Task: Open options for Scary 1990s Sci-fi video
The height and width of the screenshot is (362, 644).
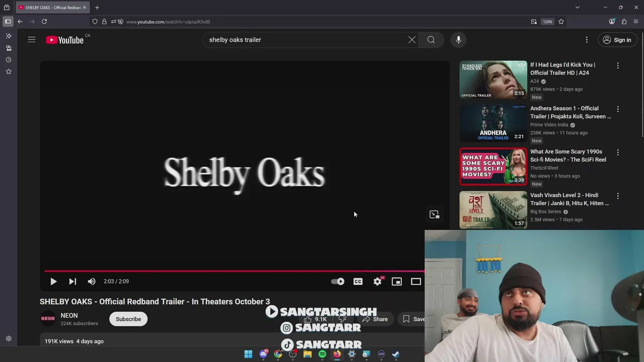Action: click(x=618, y=152)
